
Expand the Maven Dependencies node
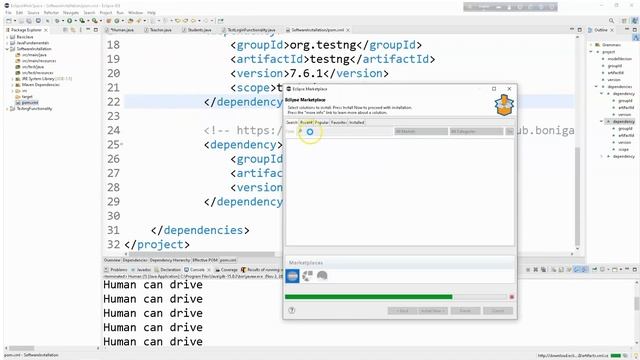13,84
